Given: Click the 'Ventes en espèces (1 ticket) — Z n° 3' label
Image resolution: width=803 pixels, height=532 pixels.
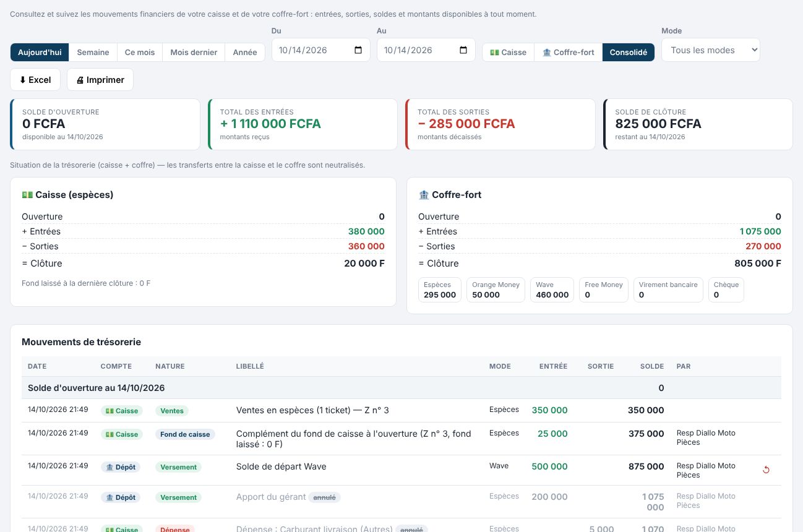Looking at the screenshot, I should point(312,410).
